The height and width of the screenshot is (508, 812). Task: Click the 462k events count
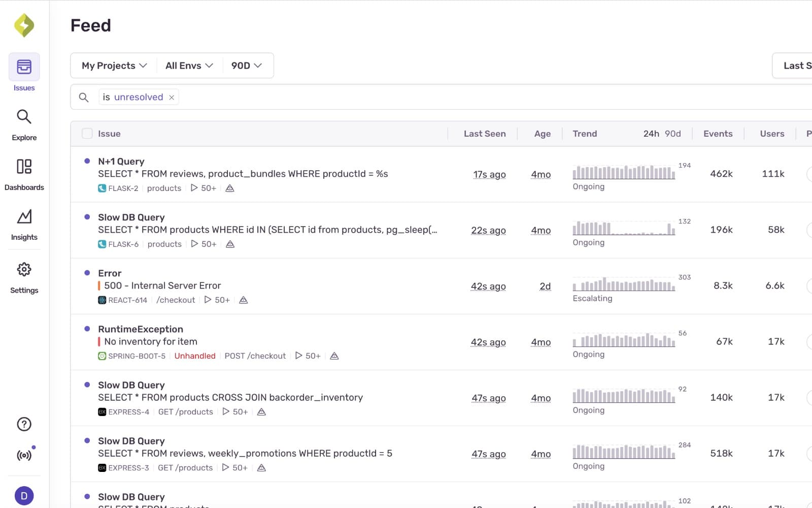[721, 174]
